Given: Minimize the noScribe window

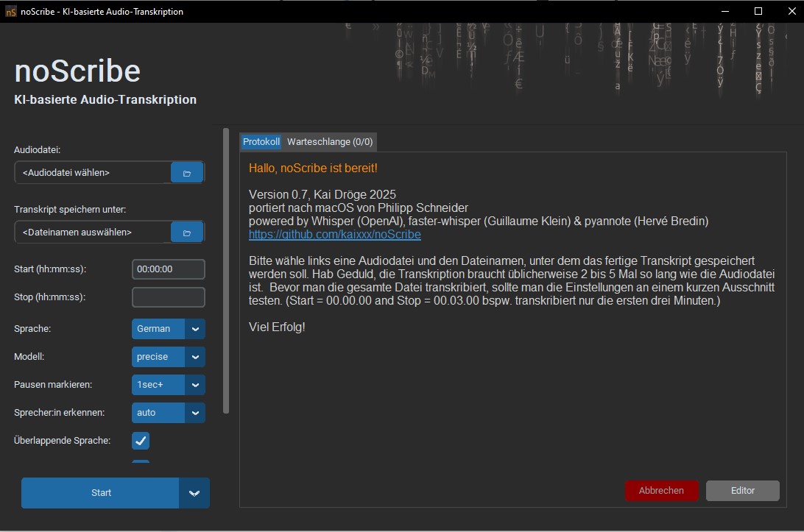Looking at the screenshot, I should 724,11.
